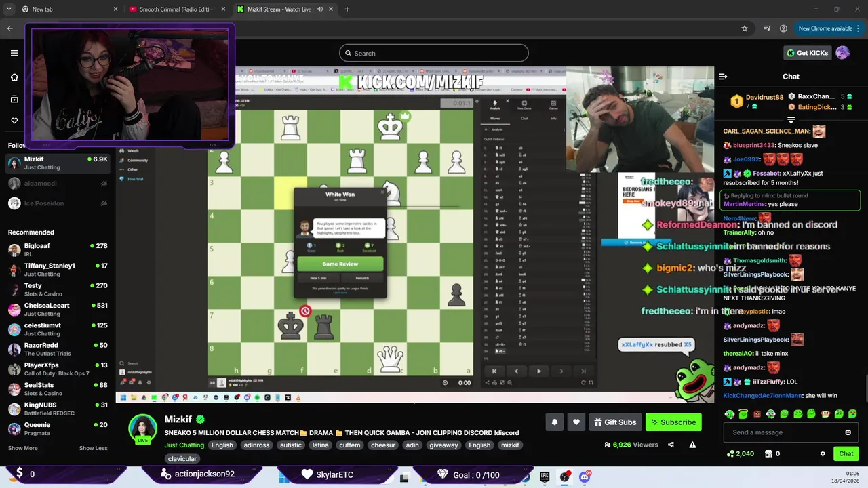The height and width of the screenshot is (488, 868).
Task: Open the Browse icon in Kick sidebar
Action: (14, 99)
